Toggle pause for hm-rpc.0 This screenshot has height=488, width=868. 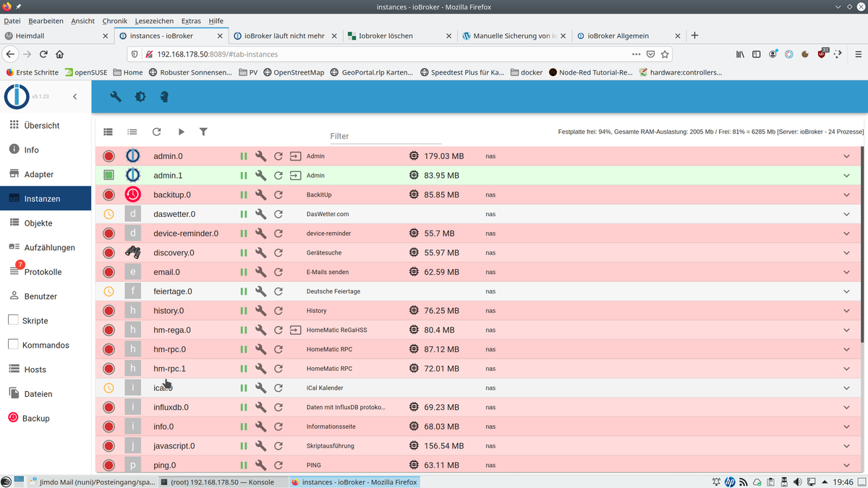point(244,349)
